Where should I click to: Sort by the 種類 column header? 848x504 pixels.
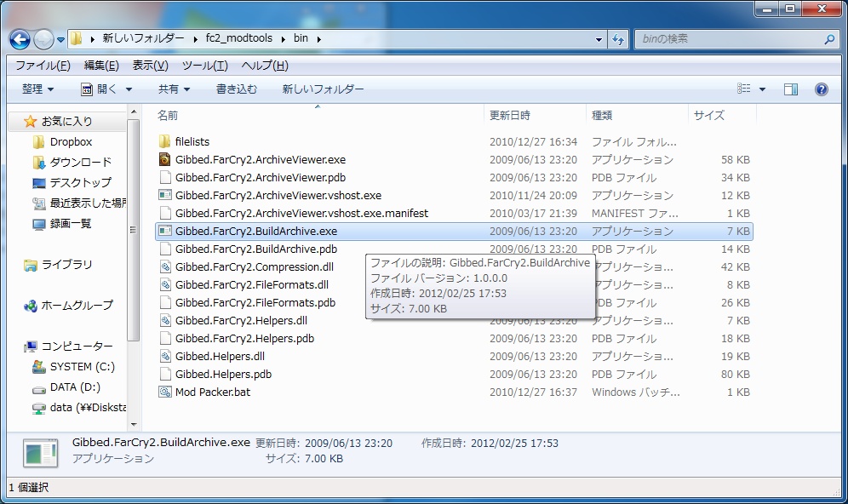(x=602, y=115)
